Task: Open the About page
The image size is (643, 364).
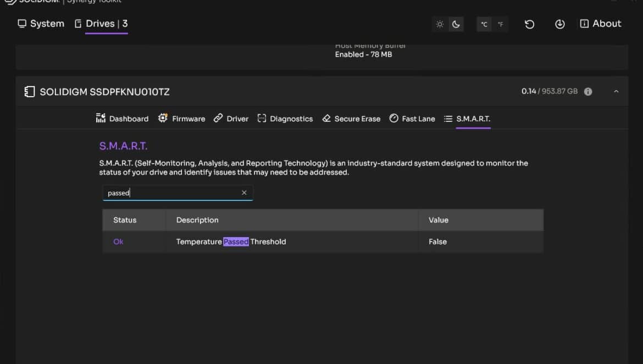Action: tap(600, 24)
